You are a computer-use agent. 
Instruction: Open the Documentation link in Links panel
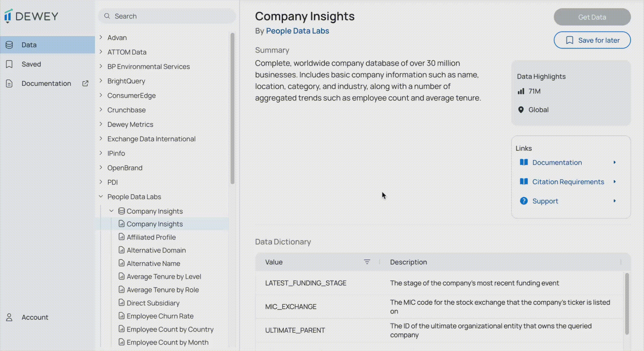pyautogui.click(x=557, y=162)
